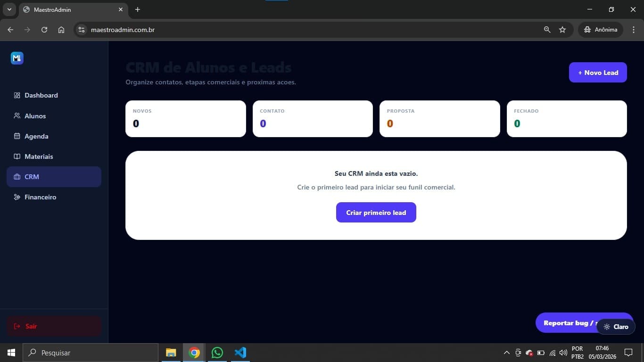Click the MaestroAdmin logo icon
Screen dimensions: 644x362
(17, 58)
